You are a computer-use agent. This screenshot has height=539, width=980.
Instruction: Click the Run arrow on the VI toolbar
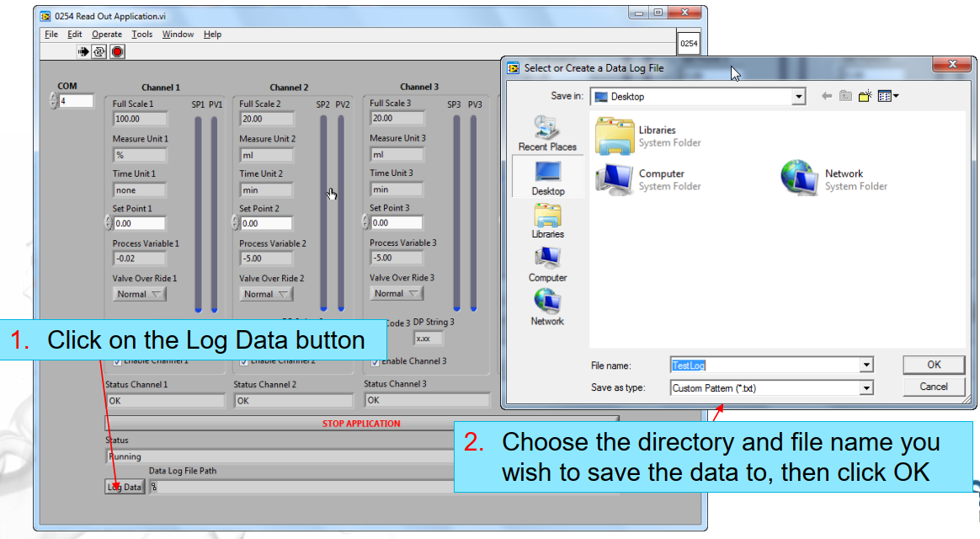click(83, 51)
